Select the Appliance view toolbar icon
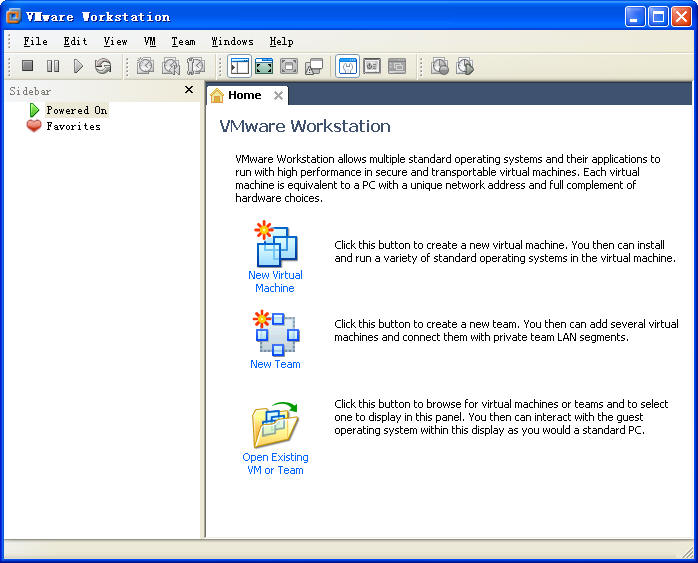The width and height of the screenshot is (698, 563). 372,66
